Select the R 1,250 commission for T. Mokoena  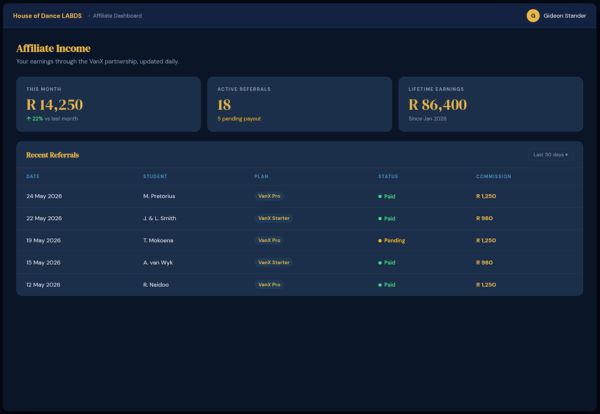(486, 241)
